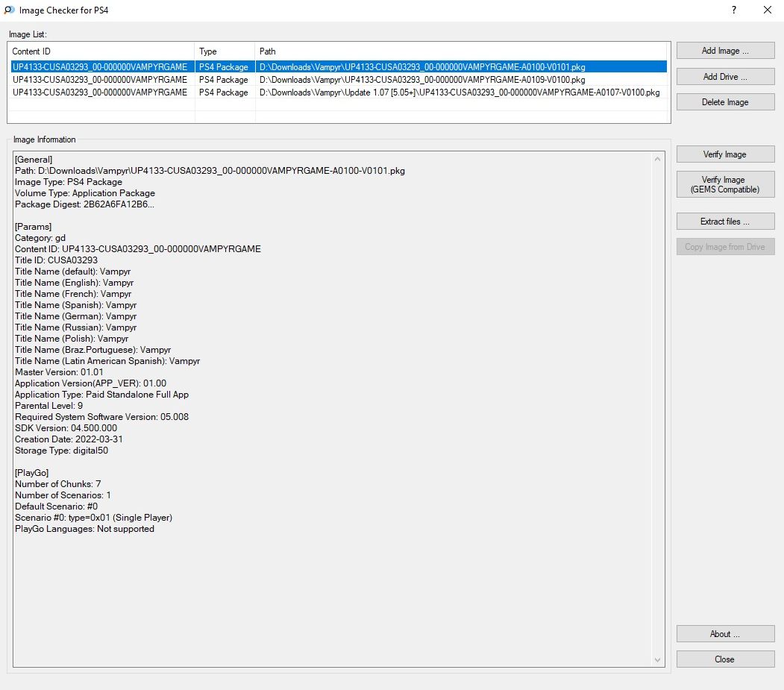This screenshot has width=784, height=690.
Task: Open the About dialog
Action: 725,634
